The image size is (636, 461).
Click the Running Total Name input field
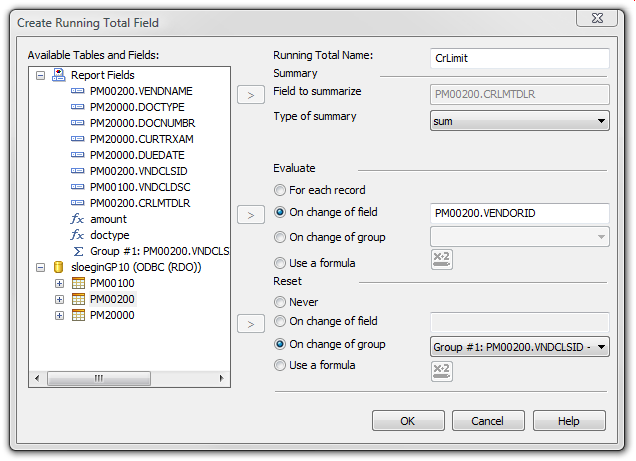(x=519, y=59)
